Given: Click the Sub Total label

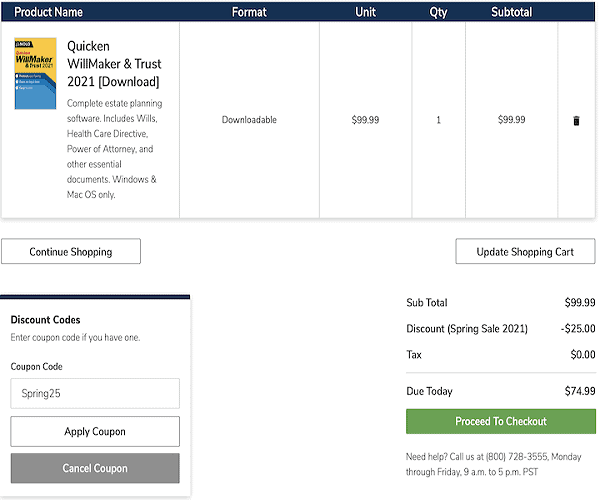Looking at the screenshot, I should point(427,303).
